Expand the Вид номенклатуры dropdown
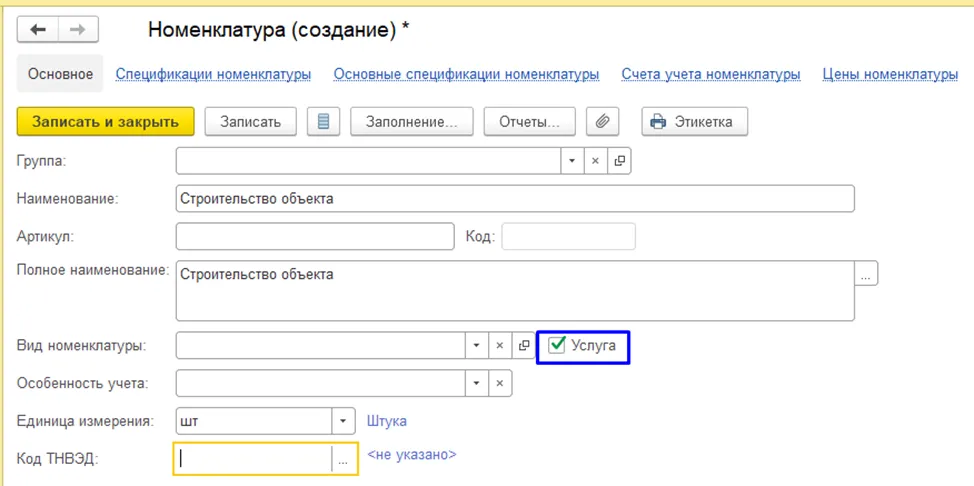Image resolution: width=974 pixels, height=486 pixels. coord(476,346)
